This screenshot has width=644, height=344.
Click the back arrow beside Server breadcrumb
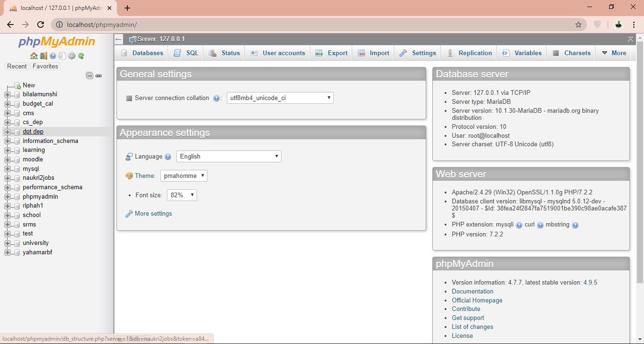pos(119,39)
